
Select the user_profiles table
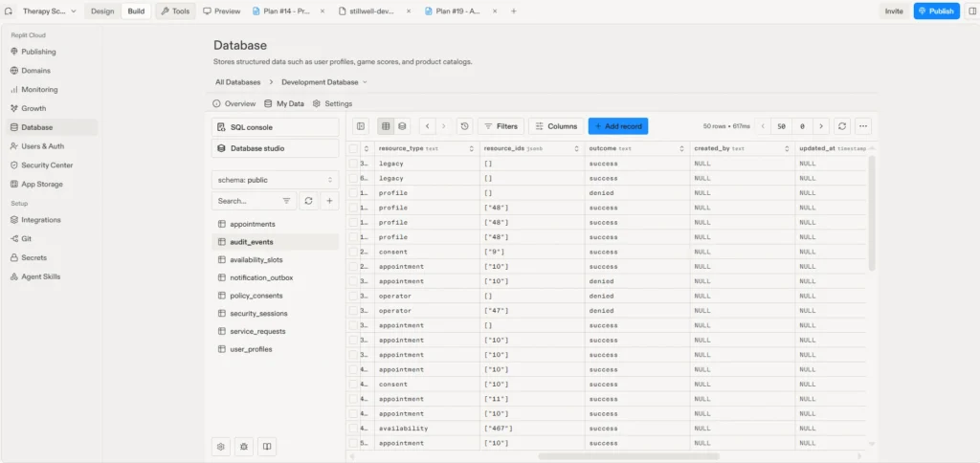[275, 349]
